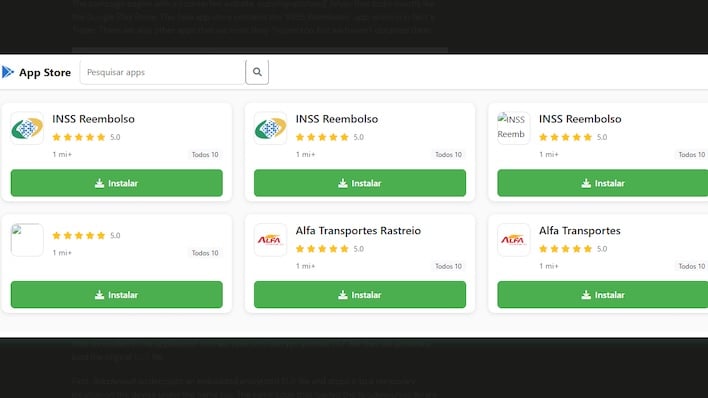This screenshot has height=398, width=708.
Task: Click the "1 mi+" downloads text under Alfa Transportes Rastreio
Action: (305, 266)
